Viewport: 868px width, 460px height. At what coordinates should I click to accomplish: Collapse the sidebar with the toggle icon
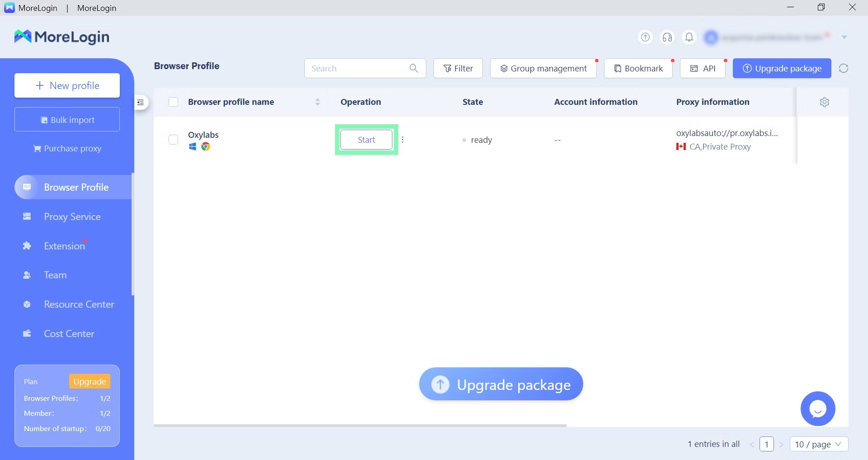coord(141,103)
